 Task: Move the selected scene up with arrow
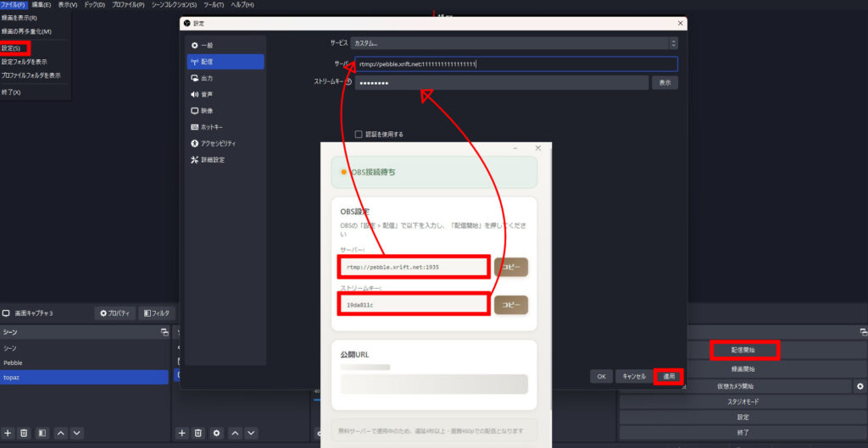pos(60,433)
